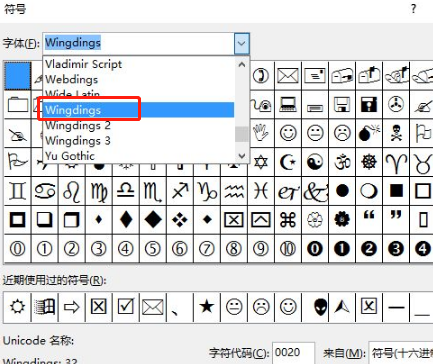Select the Gemini zodiac symbol
This screenshot has width=433, height=364.
(17, 191)
